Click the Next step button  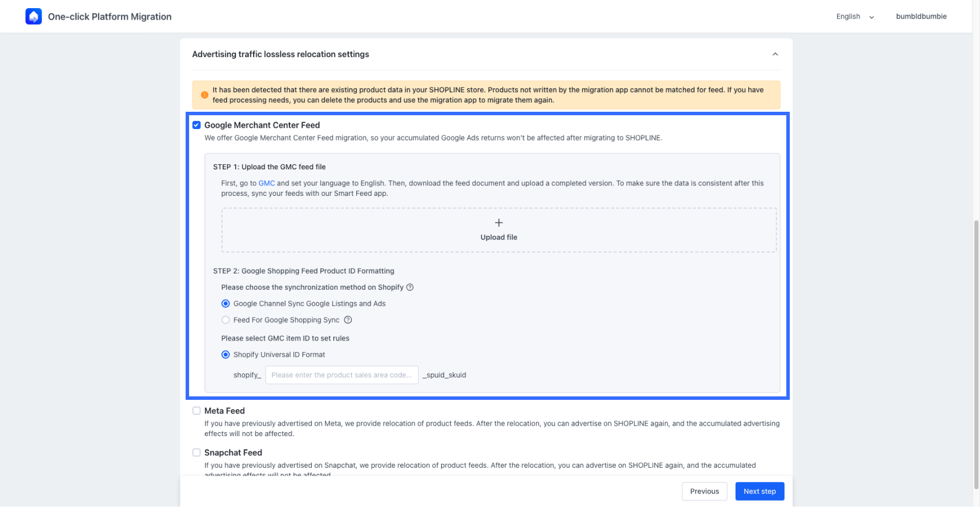pos(759,491)
